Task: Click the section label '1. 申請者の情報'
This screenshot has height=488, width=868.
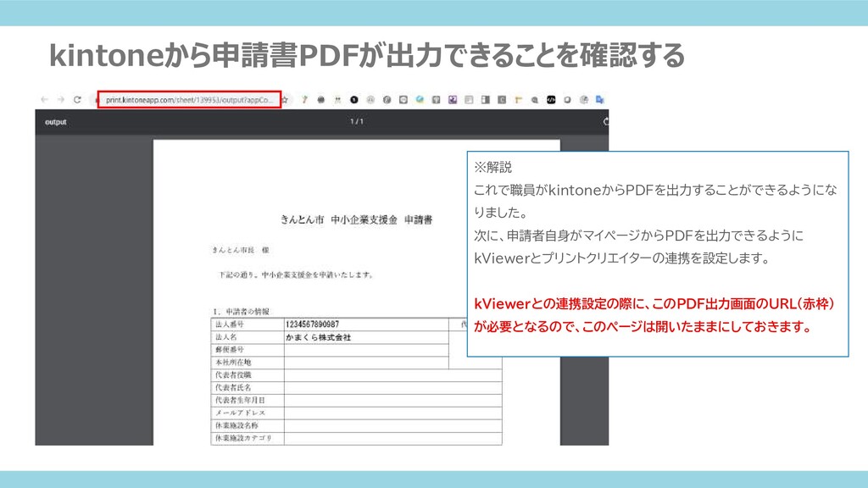Action: (x=242, y=312)
